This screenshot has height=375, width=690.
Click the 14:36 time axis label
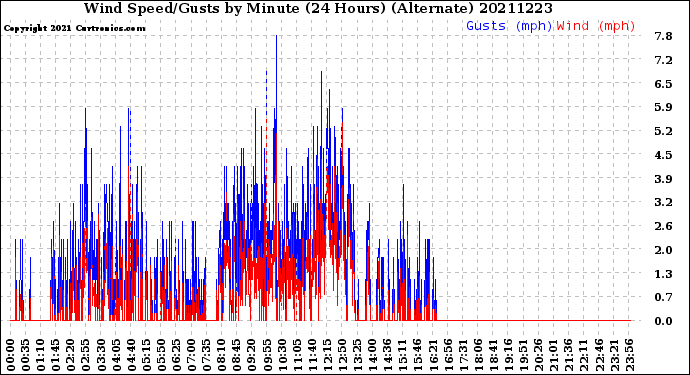point(388,355)
